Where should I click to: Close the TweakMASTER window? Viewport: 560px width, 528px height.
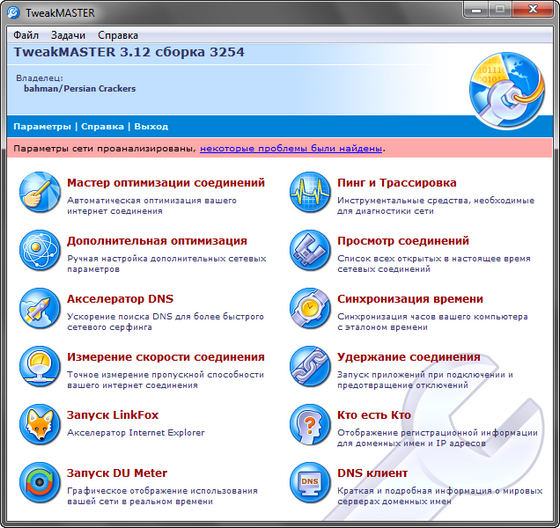pyautogui.click(x=532, y=10)
